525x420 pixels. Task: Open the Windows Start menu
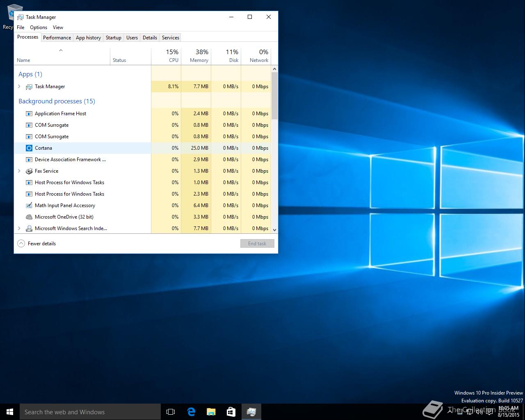[x=10, y=412]
